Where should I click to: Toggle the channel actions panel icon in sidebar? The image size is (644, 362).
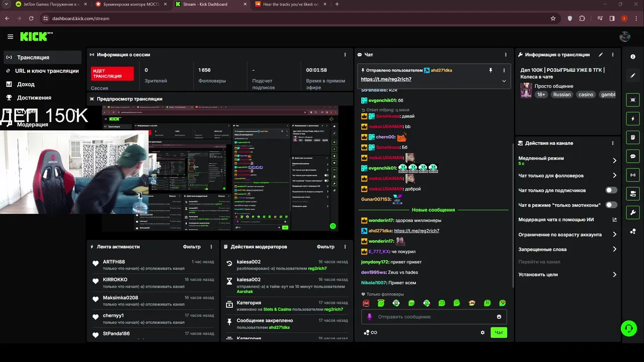633,194
